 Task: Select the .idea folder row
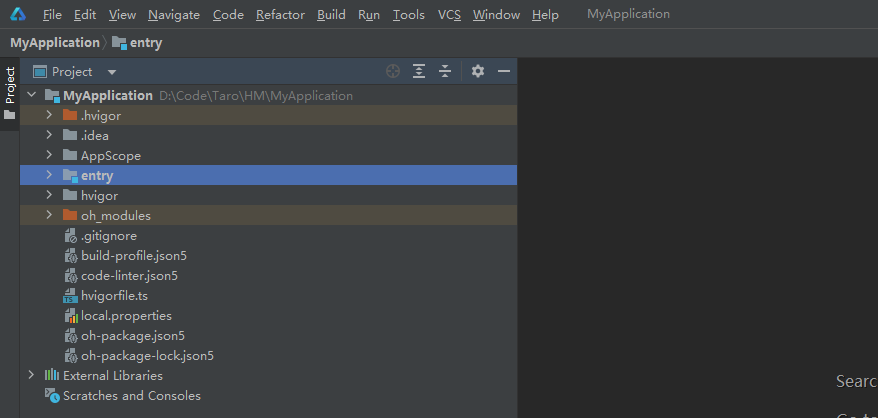coord(268,136)
